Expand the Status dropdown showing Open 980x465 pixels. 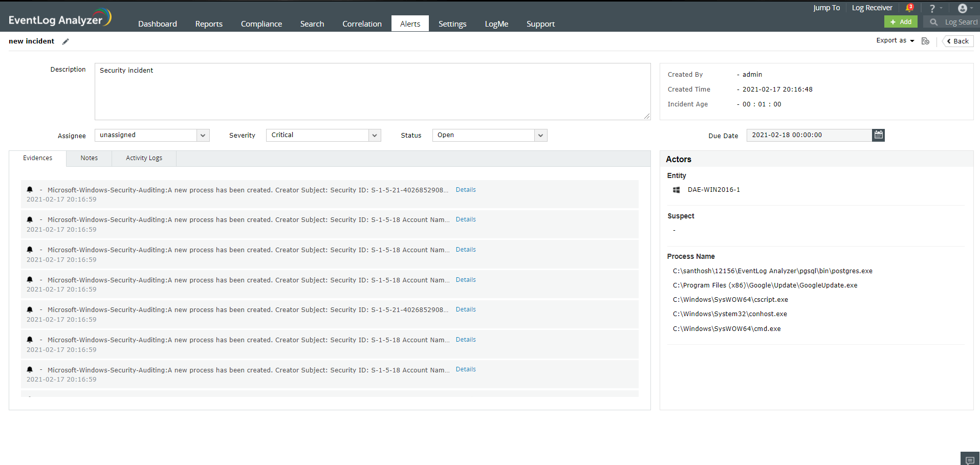coord(540,136)
